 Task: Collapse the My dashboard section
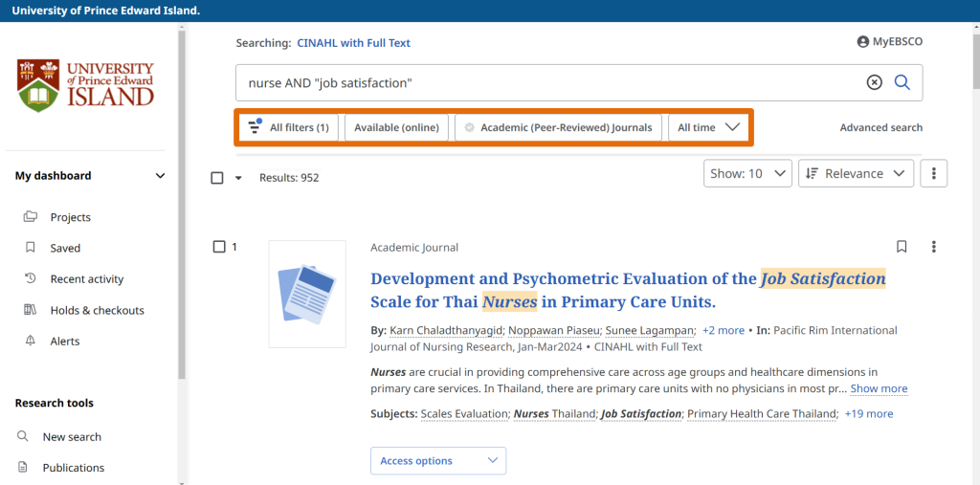[160, 176]
